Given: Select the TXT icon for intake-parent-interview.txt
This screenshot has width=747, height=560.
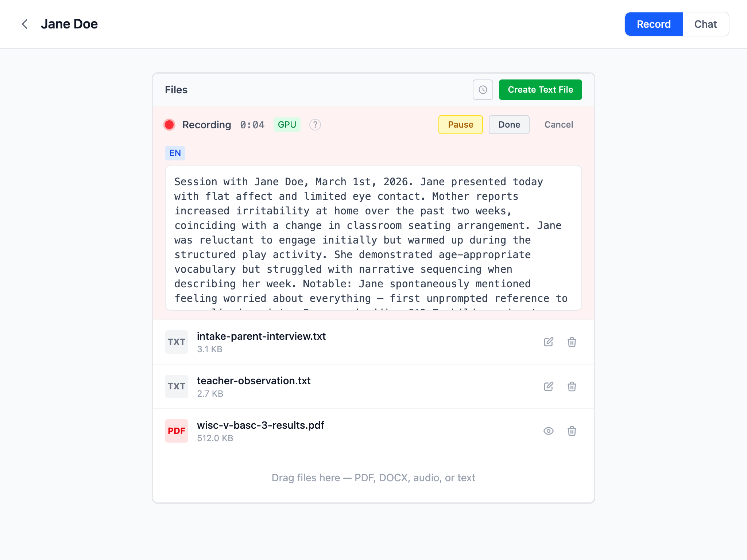Looking at the screenshot, I should 176,342.
